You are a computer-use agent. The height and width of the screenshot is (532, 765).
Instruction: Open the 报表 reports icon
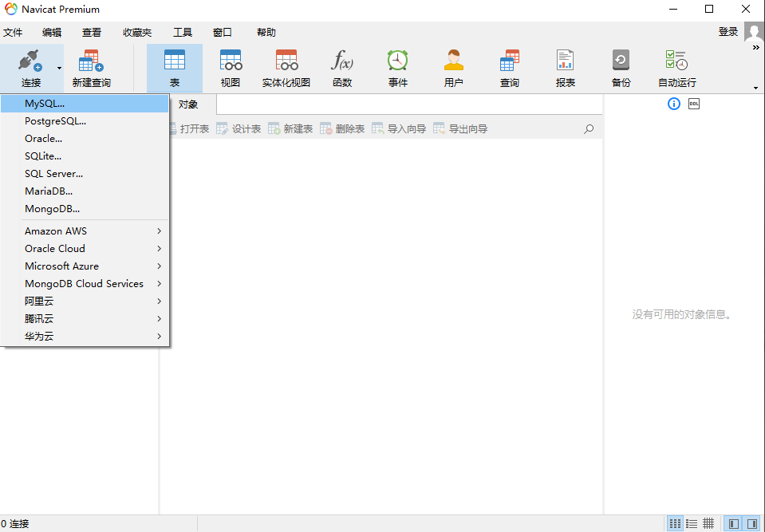[565, 60]
